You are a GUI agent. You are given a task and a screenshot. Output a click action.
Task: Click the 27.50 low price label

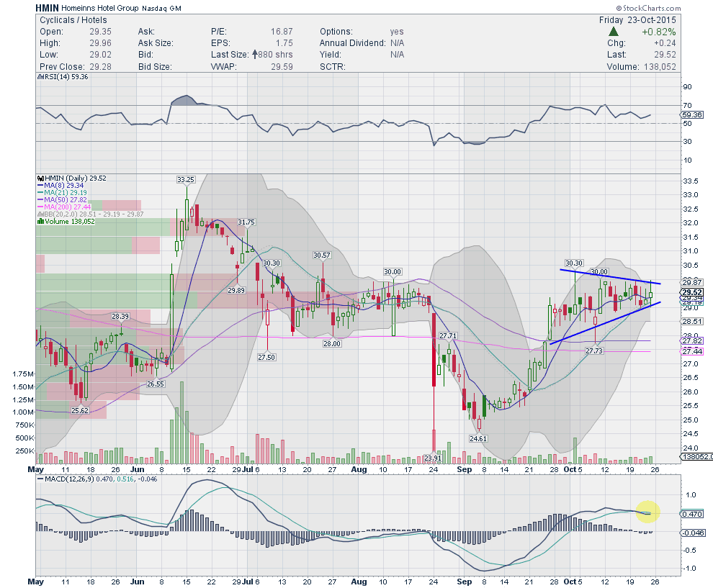pyautogui.click(x=266, y=357)
